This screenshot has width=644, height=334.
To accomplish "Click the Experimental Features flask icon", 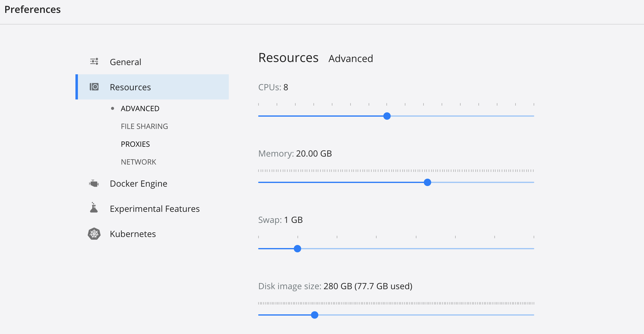I will click(94, 208).
